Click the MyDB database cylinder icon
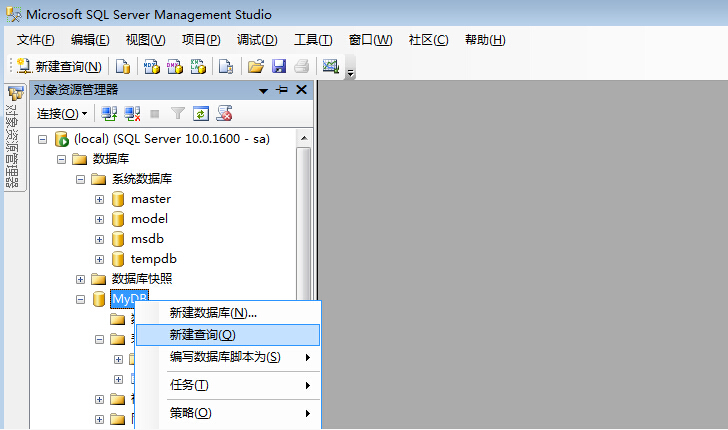Screen dimensions: 728x430 pos(99,299)
